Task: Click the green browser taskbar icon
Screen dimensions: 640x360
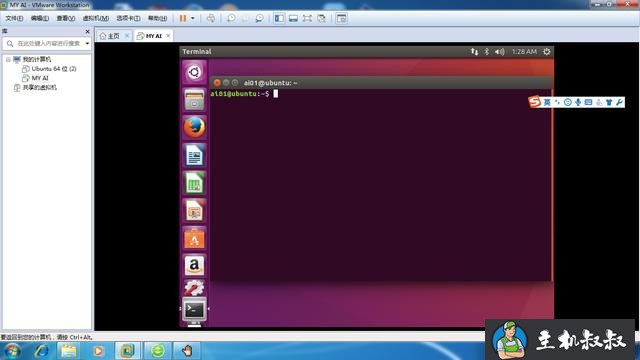Action: point(158,351)
